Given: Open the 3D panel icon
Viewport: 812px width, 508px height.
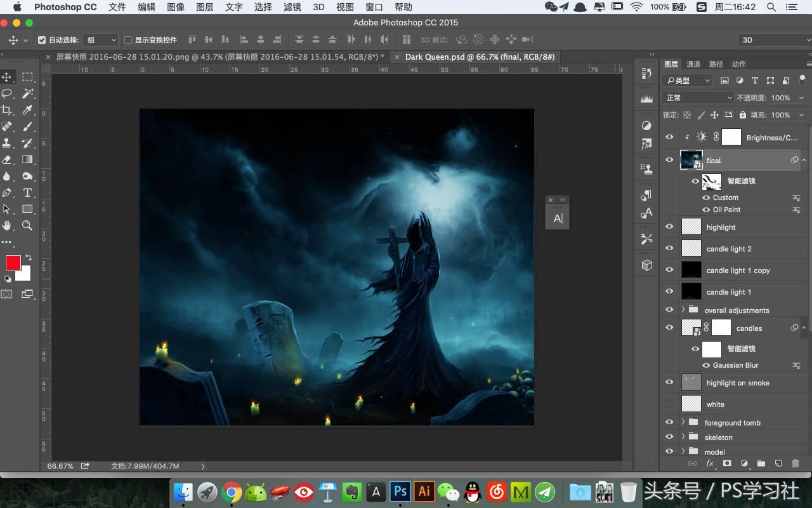Looking at the screenshot, I should pyautogui.click(x=646, y=265).
